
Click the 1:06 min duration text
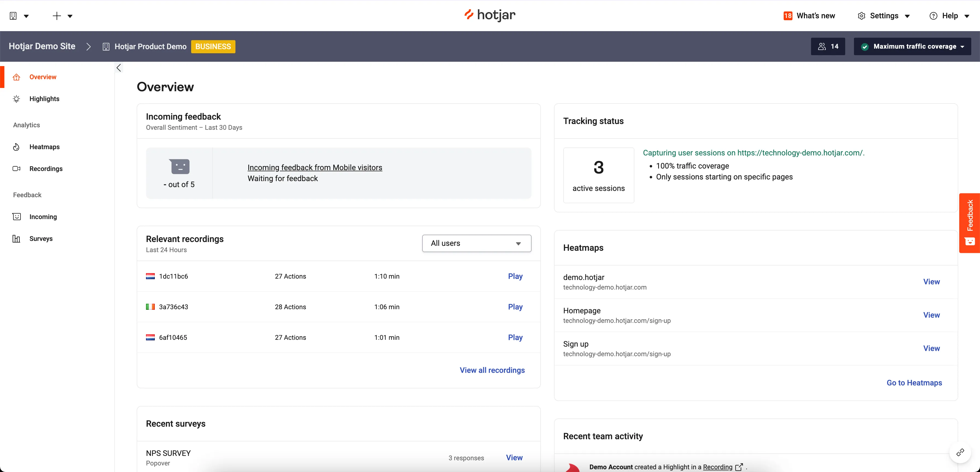[x=387, y=307]
